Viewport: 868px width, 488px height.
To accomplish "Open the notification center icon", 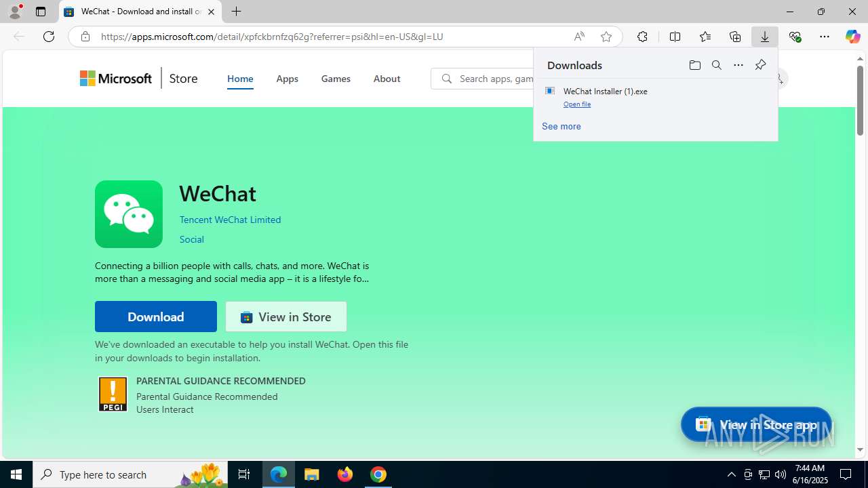I will point(846,474).
